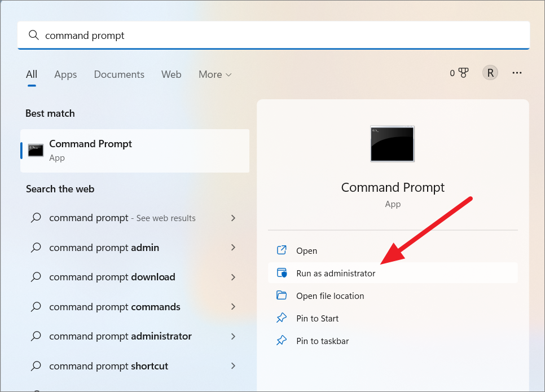Select Run as administrator option
Image resolution: width=545 pixels, height=392 pixels.
click(393, 273)
